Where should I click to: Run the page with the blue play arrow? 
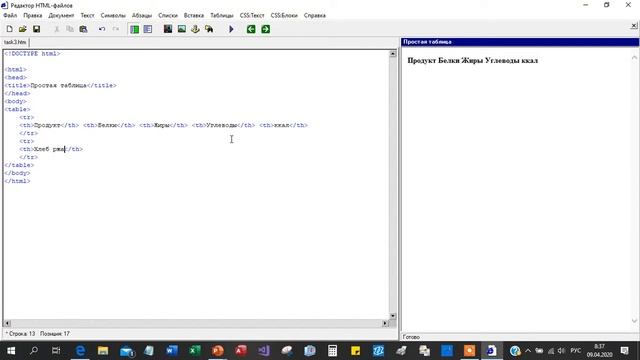coord(231,29)
